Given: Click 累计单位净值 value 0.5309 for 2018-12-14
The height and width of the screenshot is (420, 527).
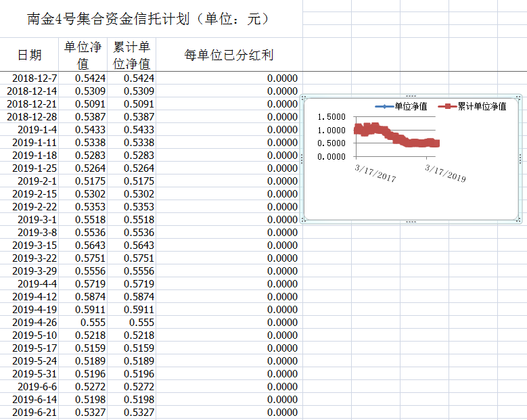Looking at the screenshot, I should 131,91.
